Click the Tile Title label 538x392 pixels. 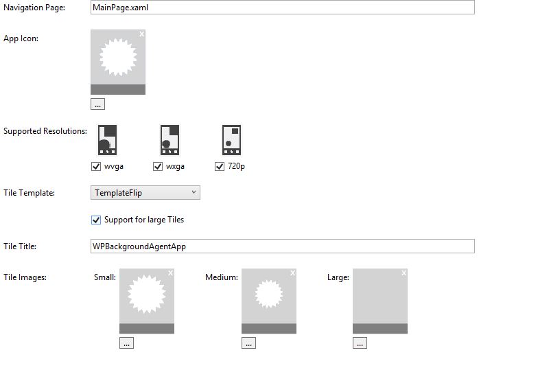(x=20, y=246)
